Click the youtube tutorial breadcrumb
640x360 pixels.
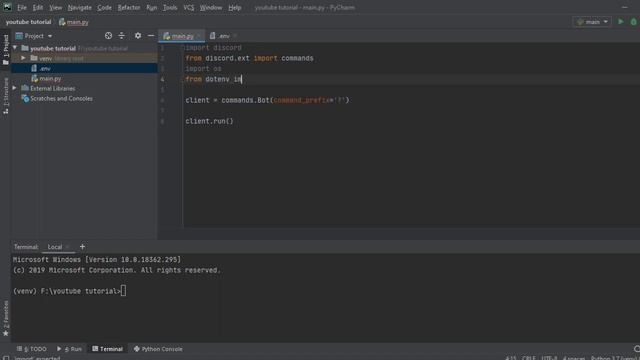coord(28,22)
